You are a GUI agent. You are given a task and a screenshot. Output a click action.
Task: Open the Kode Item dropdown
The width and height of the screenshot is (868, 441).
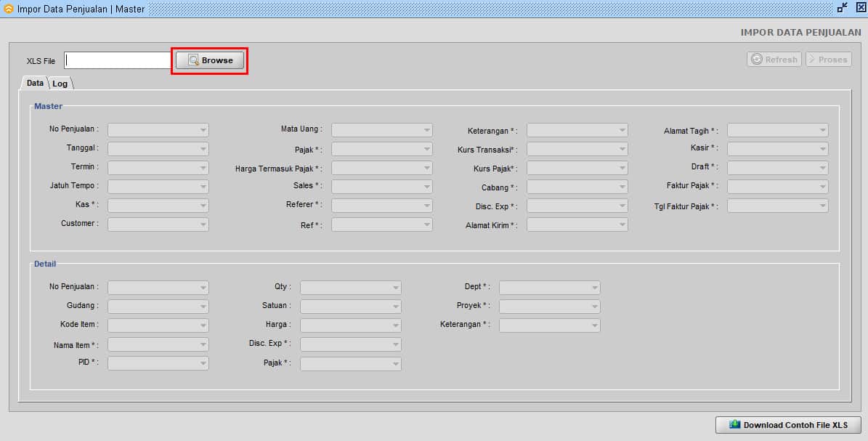pyautogui.click(x=158, y=325)
